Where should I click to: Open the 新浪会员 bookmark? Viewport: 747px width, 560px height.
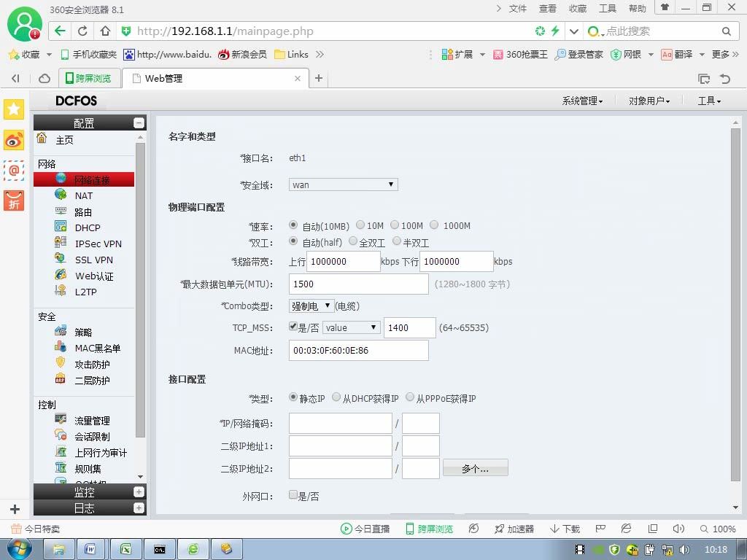242,55
